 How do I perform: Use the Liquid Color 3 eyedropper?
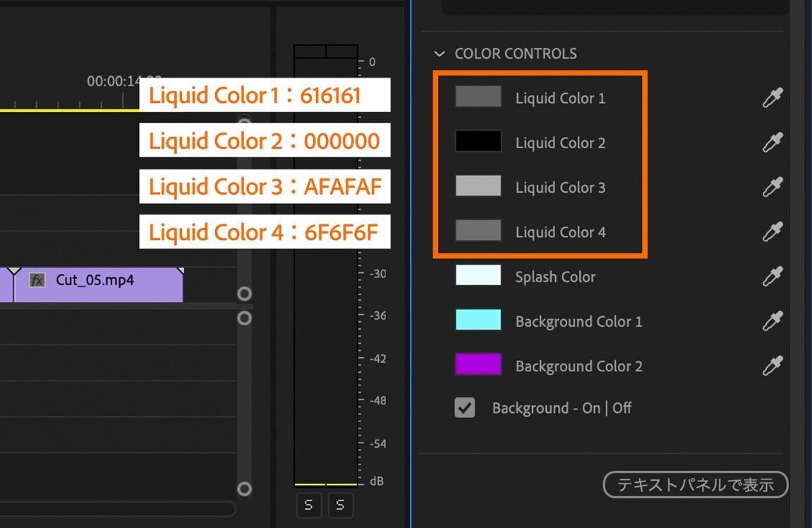click(x=772, y=187)
